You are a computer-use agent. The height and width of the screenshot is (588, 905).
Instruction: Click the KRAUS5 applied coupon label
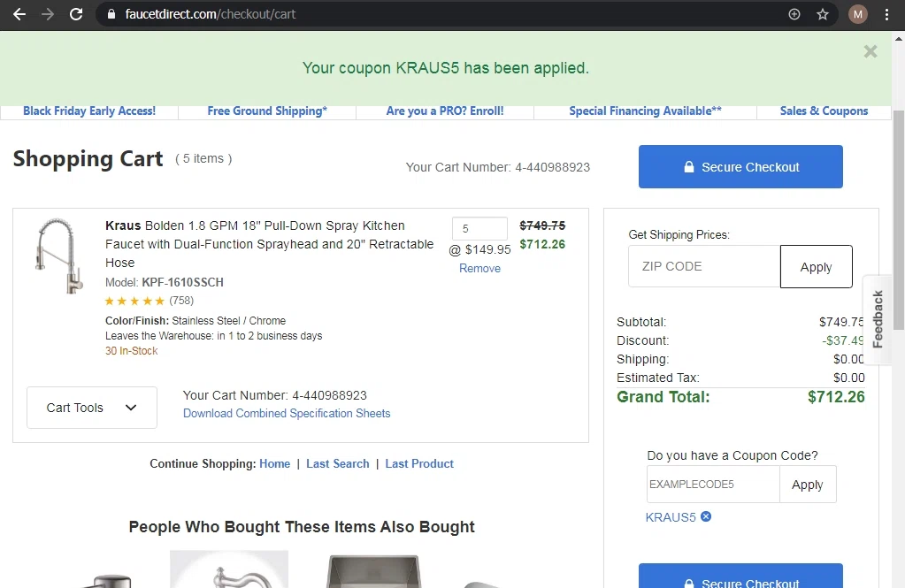(671, 517)
